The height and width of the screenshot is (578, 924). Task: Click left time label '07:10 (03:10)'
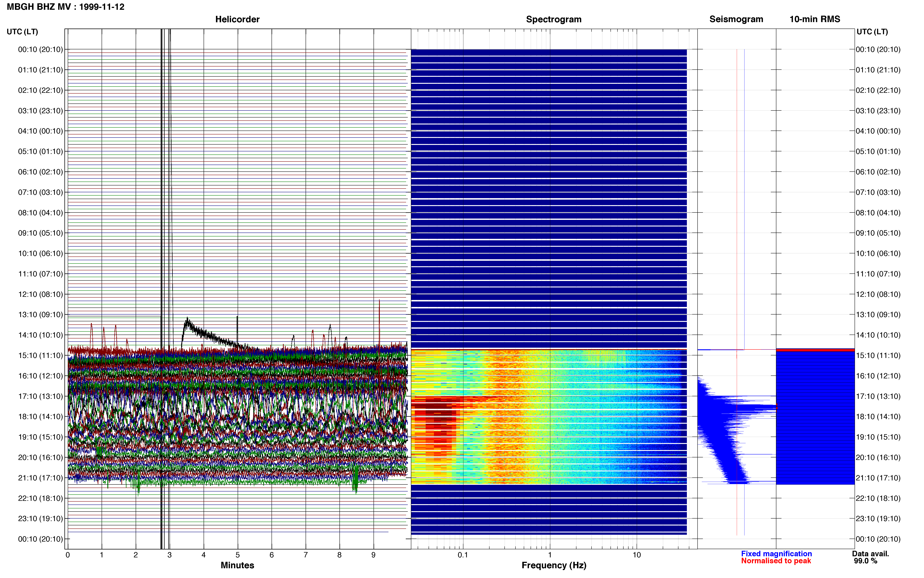41,192
